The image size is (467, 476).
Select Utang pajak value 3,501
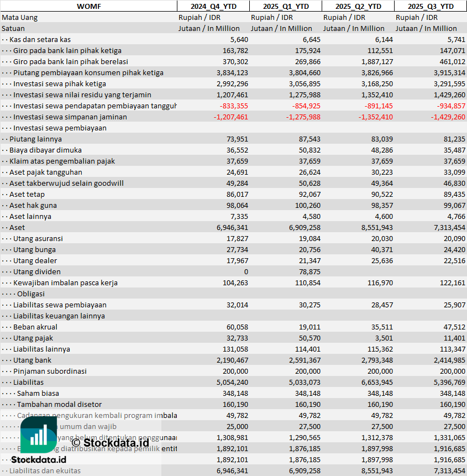click(x=384, y=338)
